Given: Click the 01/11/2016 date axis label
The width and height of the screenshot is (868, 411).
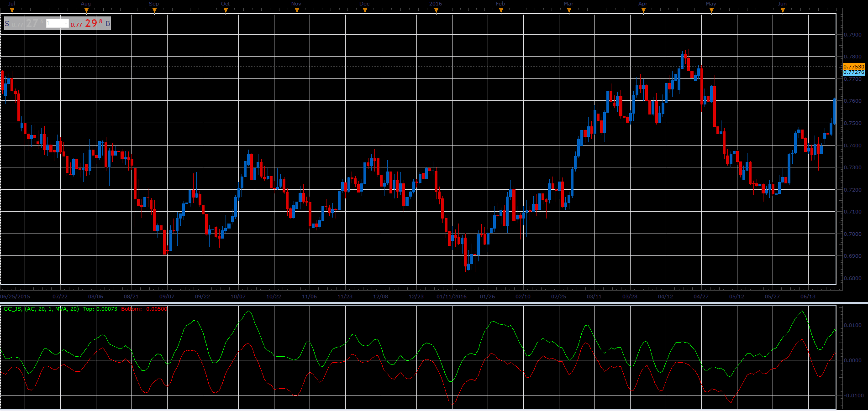Looking at the screenshot, I should (452, 297).
